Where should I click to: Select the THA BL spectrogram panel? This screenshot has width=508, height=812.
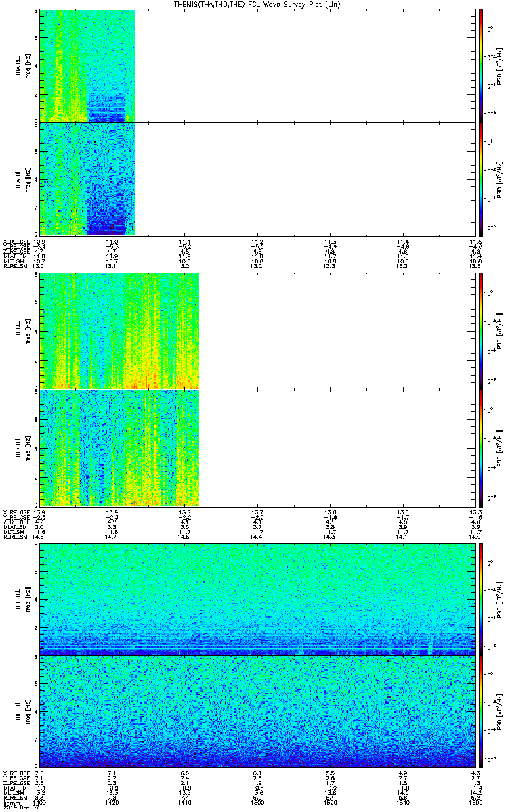257,66
